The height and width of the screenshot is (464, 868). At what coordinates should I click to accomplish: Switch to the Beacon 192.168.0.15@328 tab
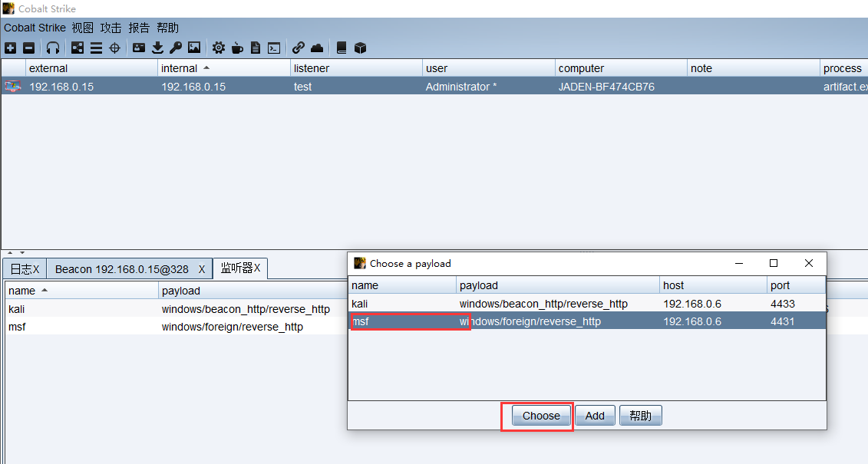(x=122, y=269)
